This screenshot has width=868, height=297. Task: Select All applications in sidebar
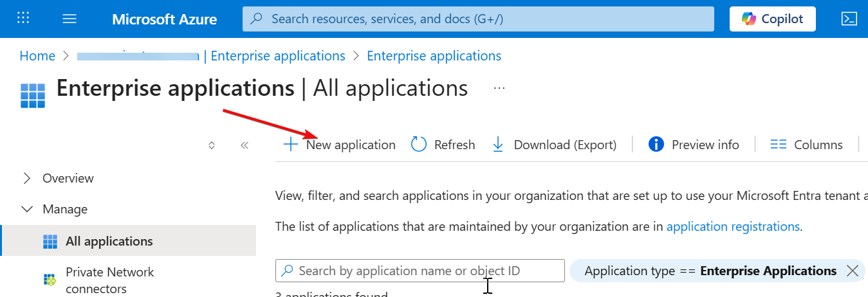tap(129, 241)
